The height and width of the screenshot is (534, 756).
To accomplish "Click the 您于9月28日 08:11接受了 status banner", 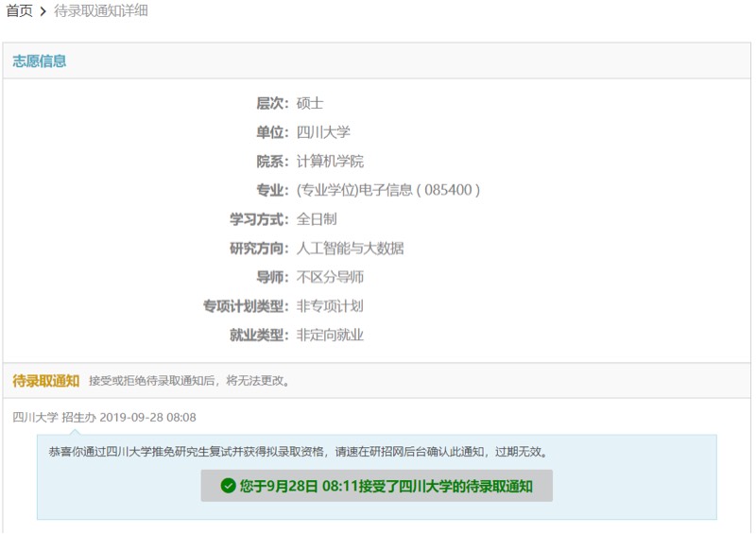I will coord(376,486).
